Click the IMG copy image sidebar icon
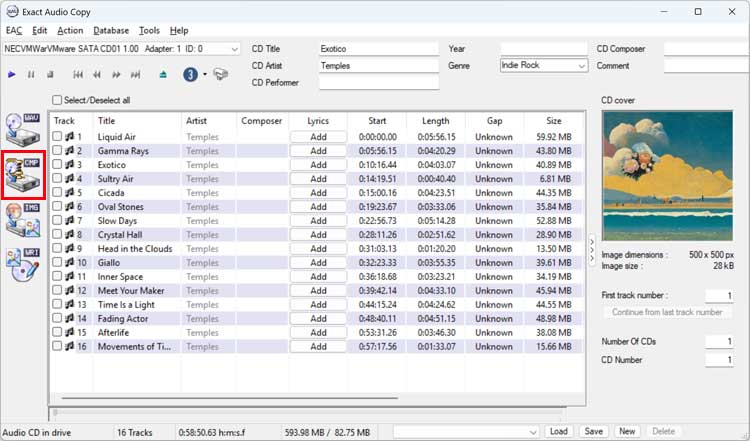The width and height of the screenshot is (750, 441). [23, 220]
